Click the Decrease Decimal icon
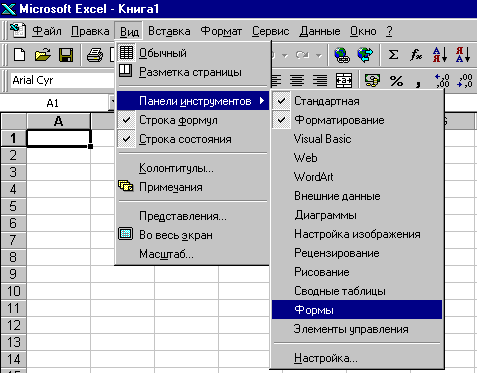The height and width of the screenshot is (373, 477). click(x=465, y=80)
